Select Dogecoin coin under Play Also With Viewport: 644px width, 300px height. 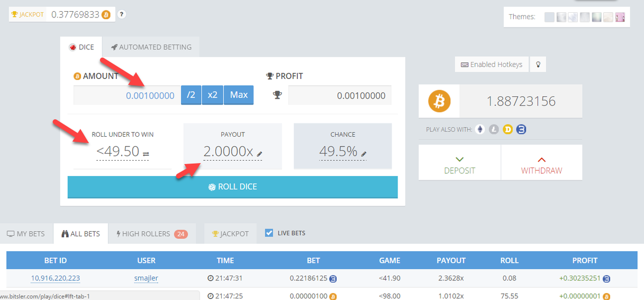coord(507,129)
